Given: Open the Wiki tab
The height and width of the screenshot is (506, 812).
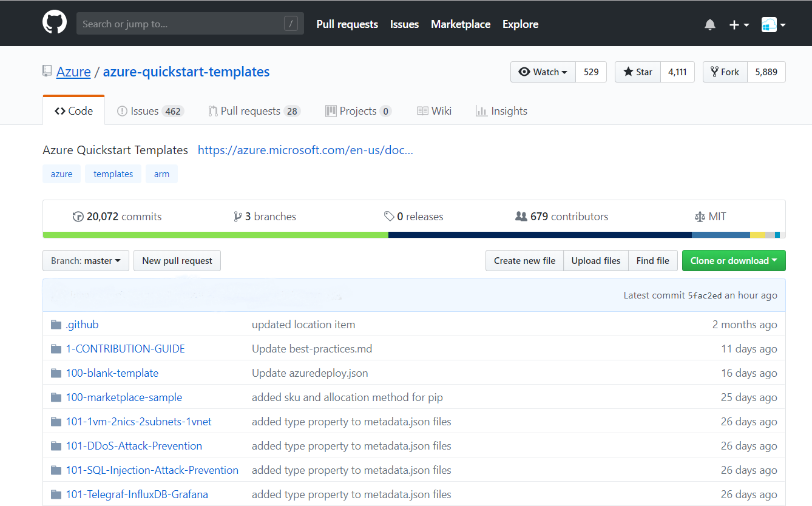Looking at the screenshot, I should [x=434, y=111].
